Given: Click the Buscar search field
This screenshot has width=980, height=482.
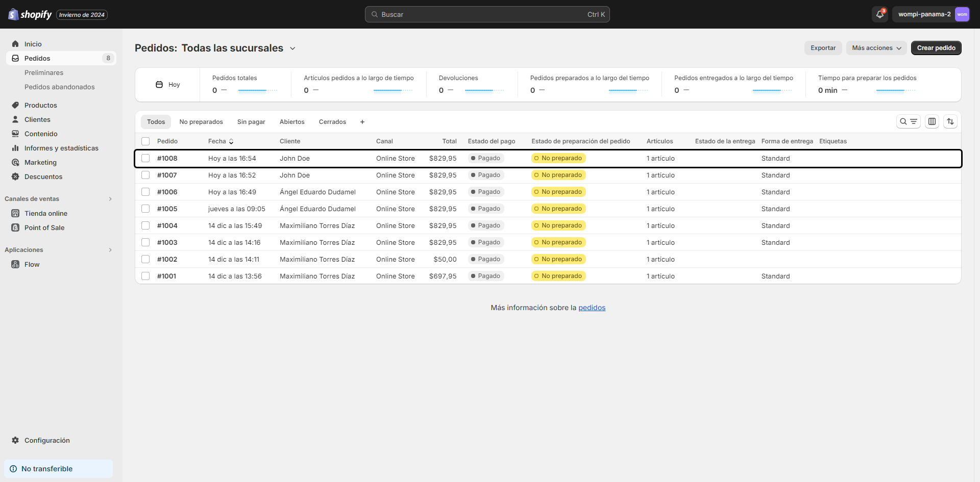Looking at the screenshot, I should (x=486, y=14).
